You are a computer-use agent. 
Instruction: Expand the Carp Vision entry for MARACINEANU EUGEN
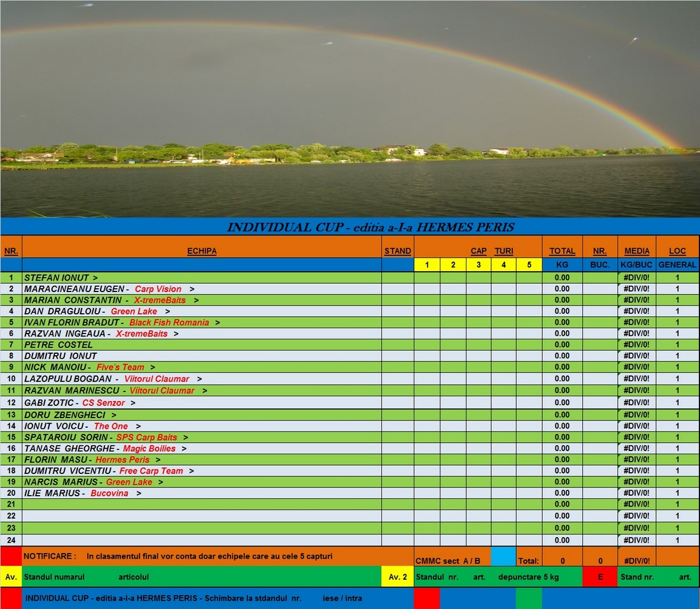click(x=193, y=288)
